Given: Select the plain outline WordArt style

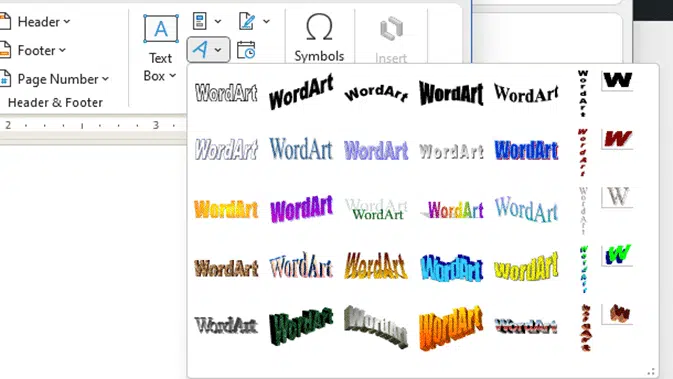Looking at the screenshot, I should tap(226, 92).
